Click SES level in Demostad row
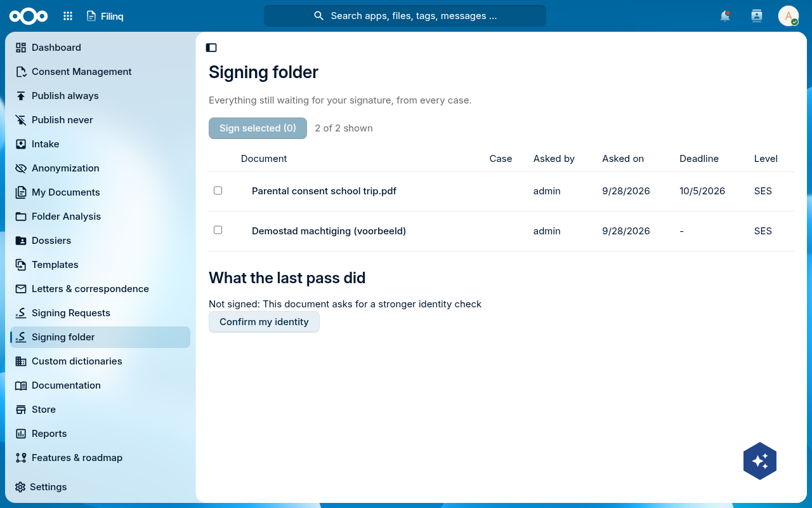This screenshot has width=812, height=508. tap(763, 231)
